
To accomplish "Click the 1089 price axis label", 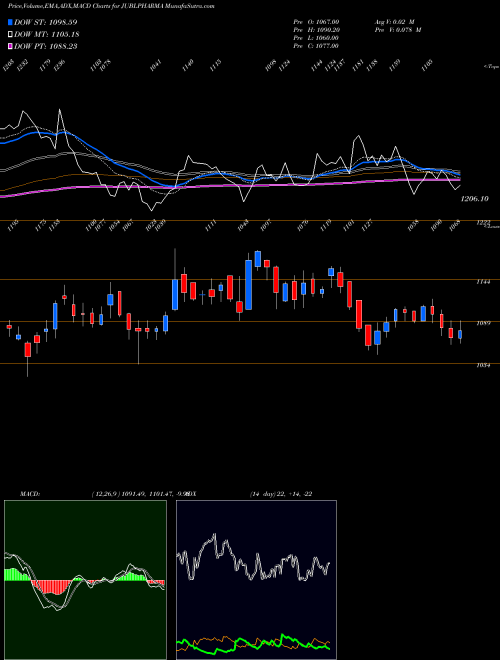I will pyautogui.click(x=483, y=324).
